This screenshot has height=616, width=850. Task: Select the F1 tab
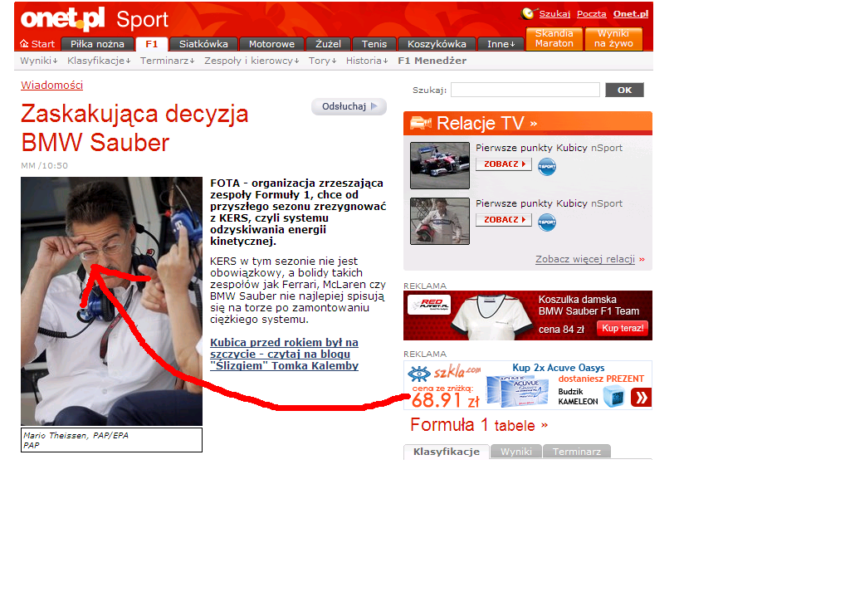pos(152,44)
